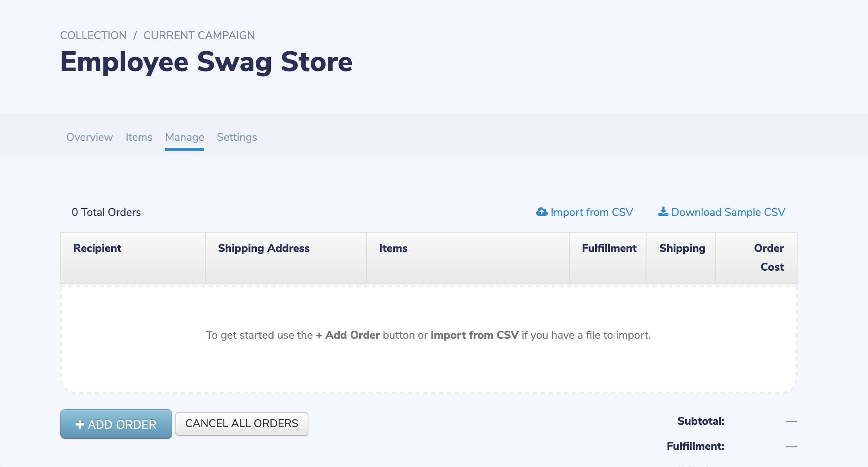Click the cloud upload icon
The height and width of the screenshot is (467, 868).
pyautogui.click(x=542, y=212)
